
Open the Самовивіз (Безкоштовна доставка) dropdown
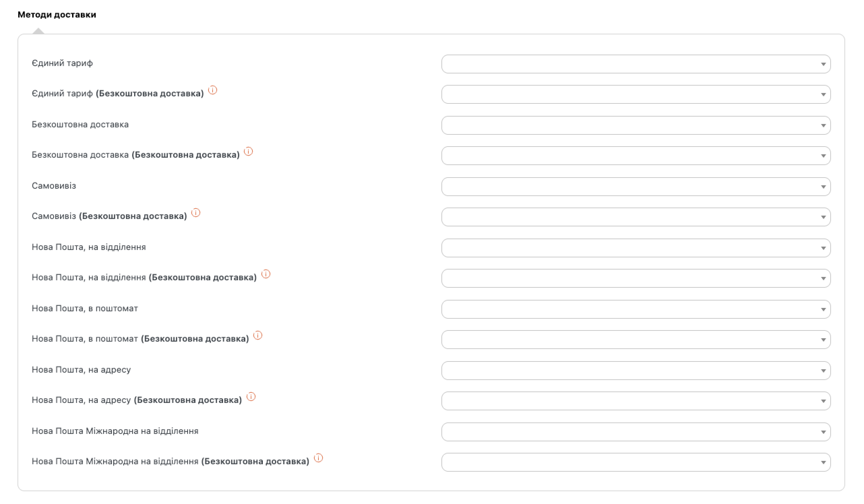pos(636,217)
